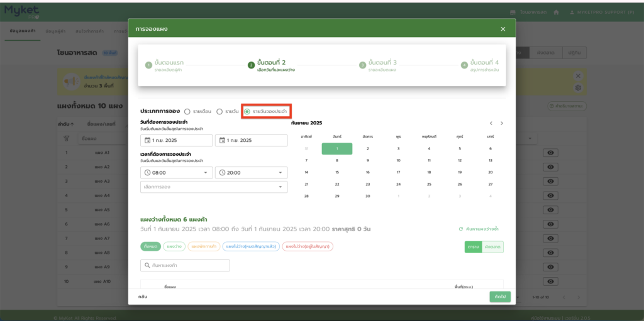Toggle eye icon for แผง A5 row
The height and width of the screenshot is (321, 644).
(550, 210)
